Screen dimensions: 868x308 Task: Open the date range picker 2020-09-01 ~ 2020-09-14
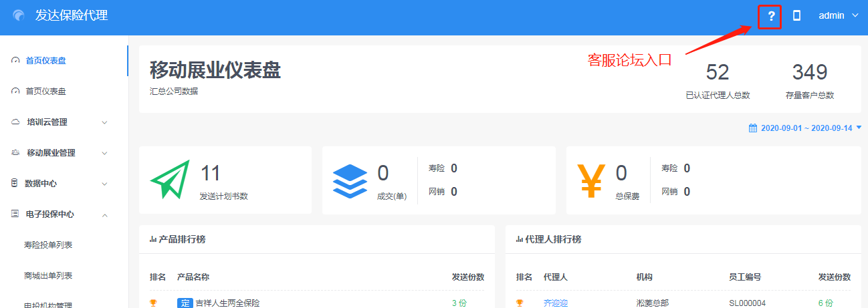tap(806, 128)
